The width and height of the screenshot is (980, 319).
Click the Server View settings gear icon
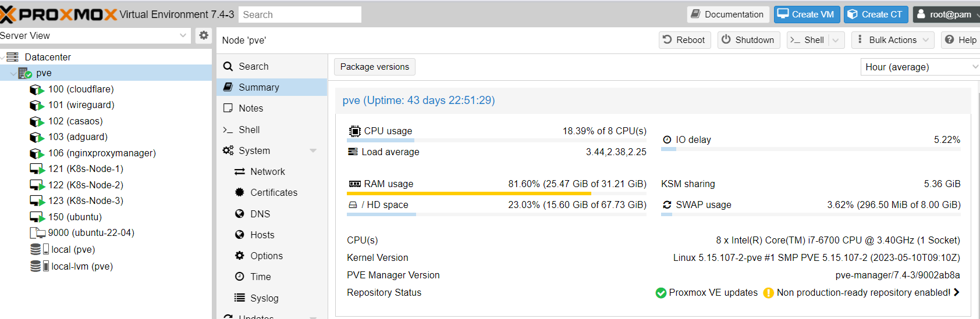pyautogui.click(x=204, y=35)
